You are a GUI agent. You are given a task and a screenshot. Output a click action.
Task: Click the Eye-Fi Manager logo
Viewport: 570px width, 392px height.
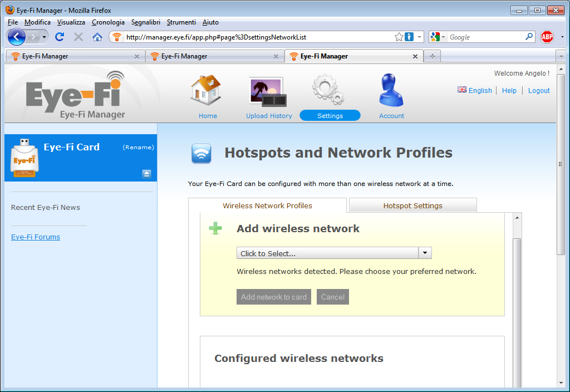(75, 95)
